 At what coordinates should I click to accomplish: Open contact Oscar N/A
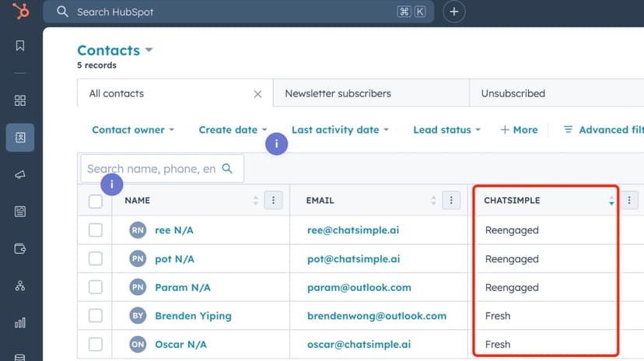click(180, 344)
